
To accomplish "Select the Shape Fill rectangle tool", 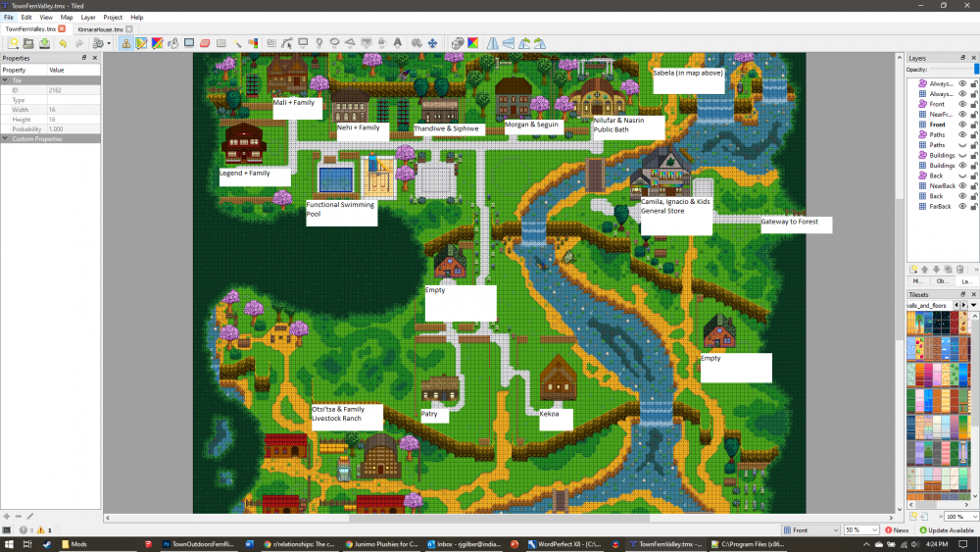I will click(x=189, y=43).
